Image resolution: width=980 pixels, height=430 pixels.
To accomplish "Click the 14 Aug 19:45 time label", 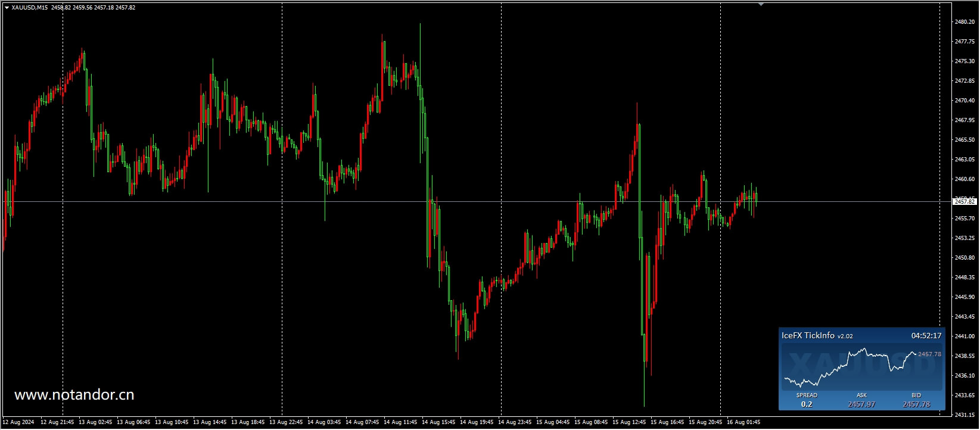I will (477, 423).
